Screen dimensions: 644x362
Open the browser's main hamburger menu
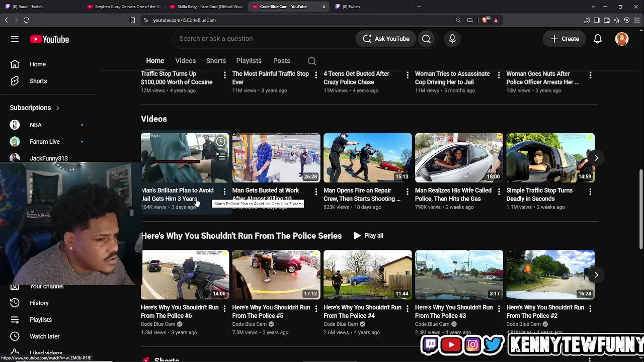637,20
